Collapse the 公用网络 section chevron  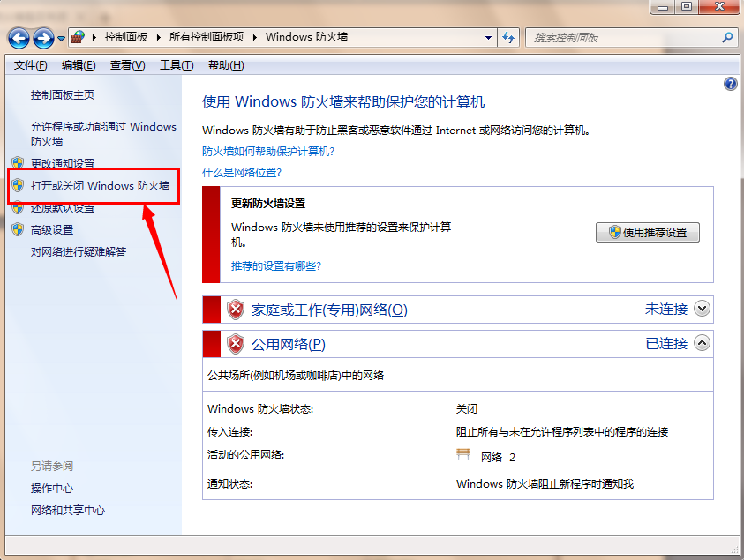tap(702, 343)
